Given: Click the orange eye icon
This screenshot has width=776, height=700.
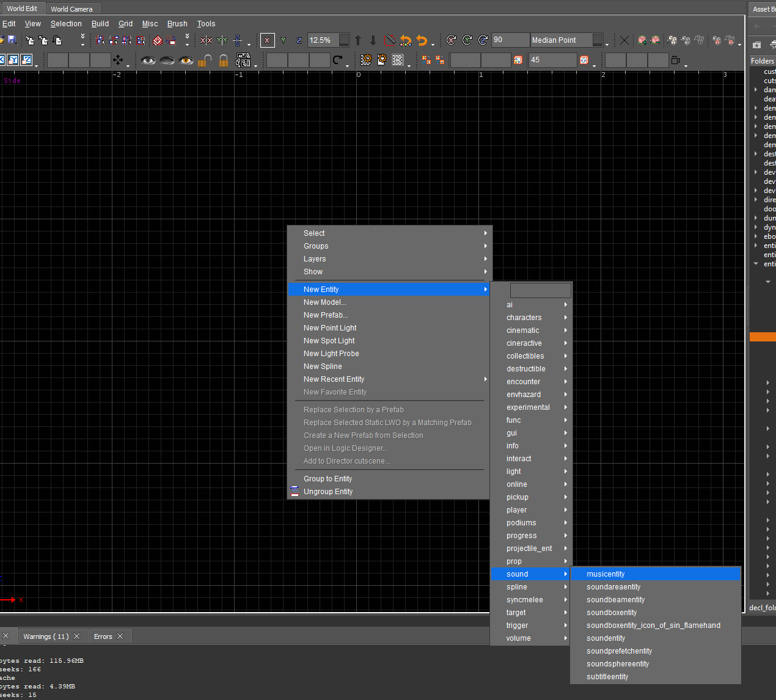Looking at the screenshot, I should tap(186, 60).
